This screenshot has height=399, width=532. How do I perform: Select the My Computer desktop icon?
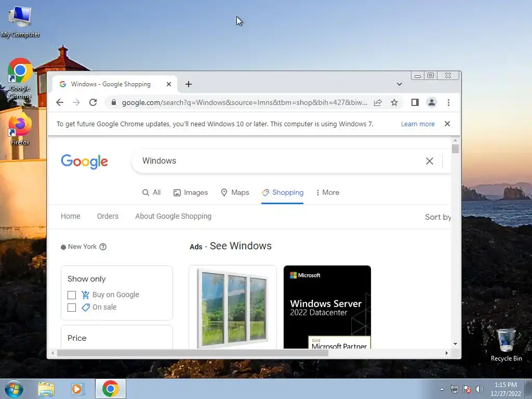pos(20,21)
